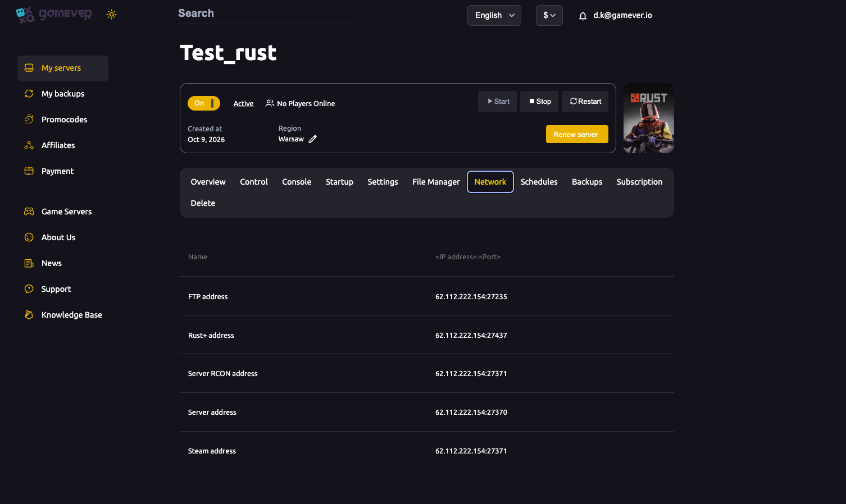Click the Start server button

click(x=498, y=102)
